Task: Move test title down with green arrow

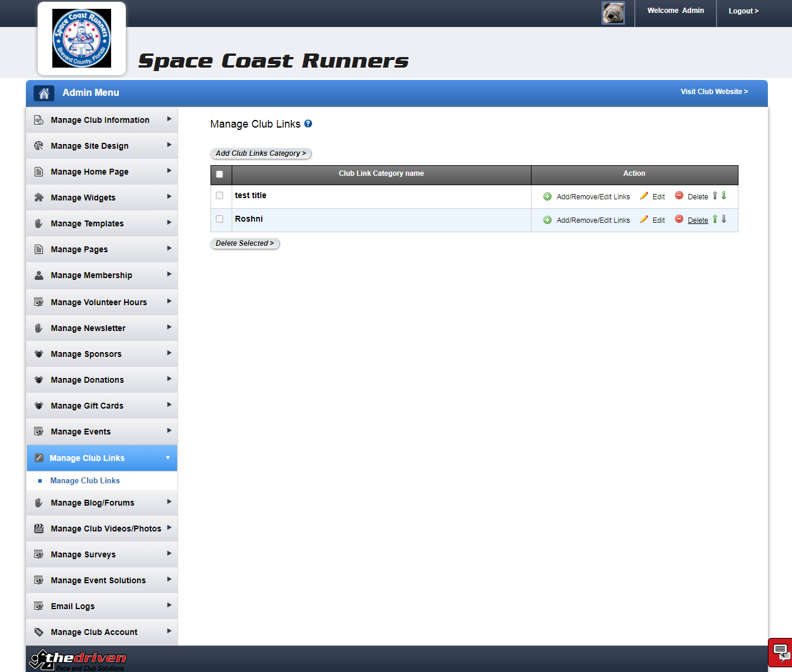Action: tap(724, 196)
